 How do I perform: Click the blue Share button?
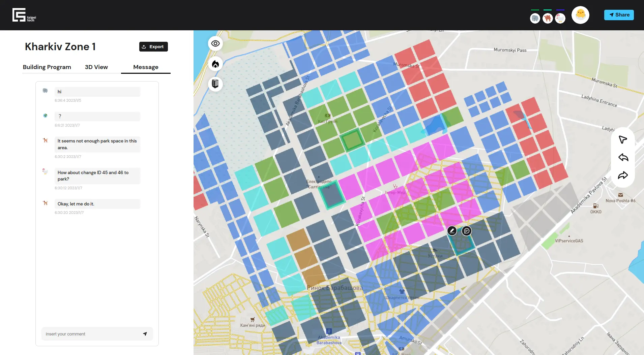(619, 15)
